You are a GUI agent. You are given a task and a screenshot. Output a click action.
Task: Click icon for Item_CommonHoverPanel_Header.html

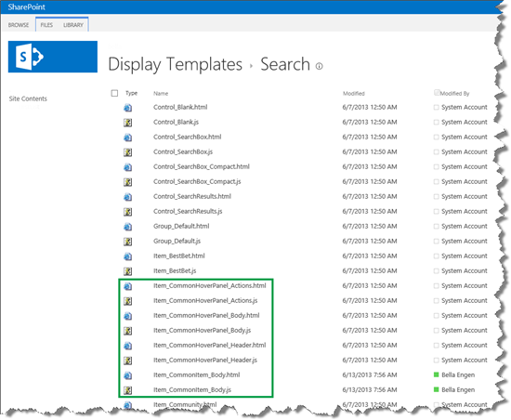pos(128,346)
